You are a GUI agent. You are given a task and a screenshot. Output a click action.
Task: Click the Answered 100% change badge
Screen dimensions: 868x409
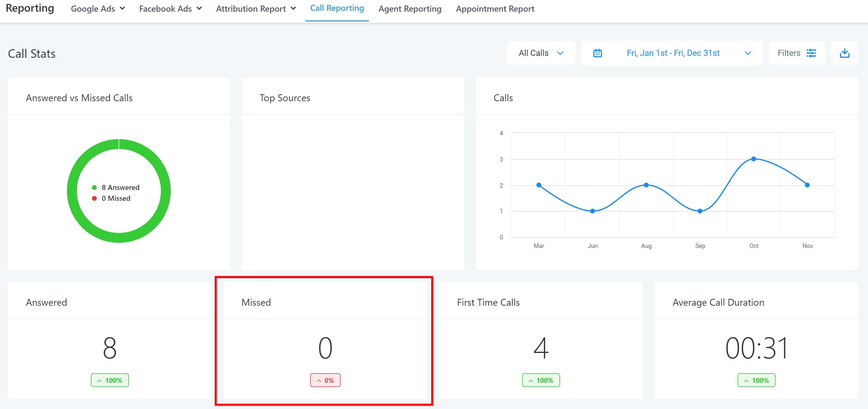click(109, 380)
